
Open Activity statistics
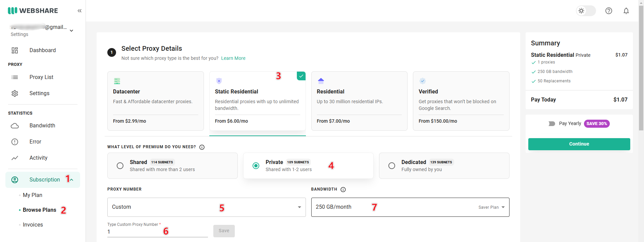[x=38, y=158]
